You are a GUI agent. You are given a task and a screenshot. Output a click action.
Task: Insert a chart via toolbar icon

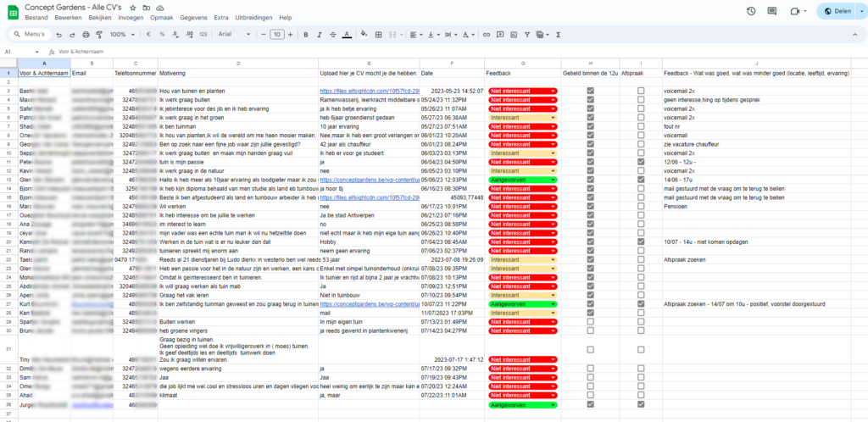tap(514, 34)
